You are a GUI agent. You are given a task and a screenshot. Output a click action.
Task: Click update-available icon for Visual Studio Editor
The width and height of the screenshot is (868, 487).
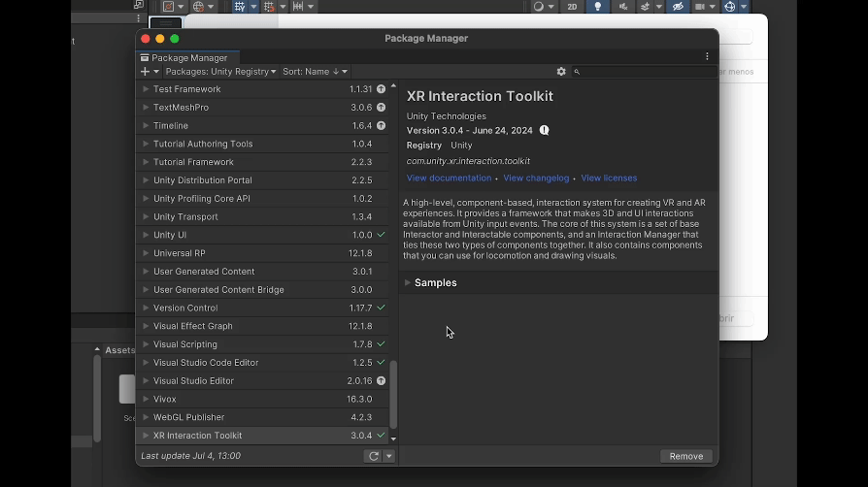[x=381, y=380]
